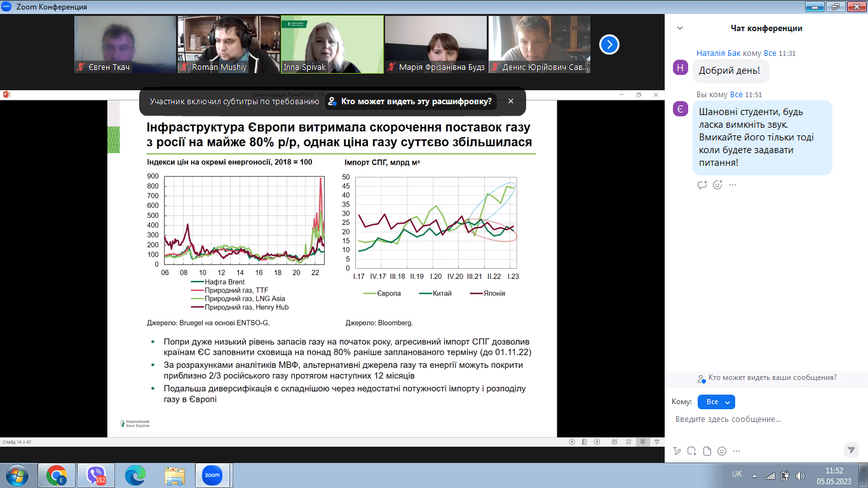Close the subtitles notification banner

pyautogui.click(x=511, y=101)
